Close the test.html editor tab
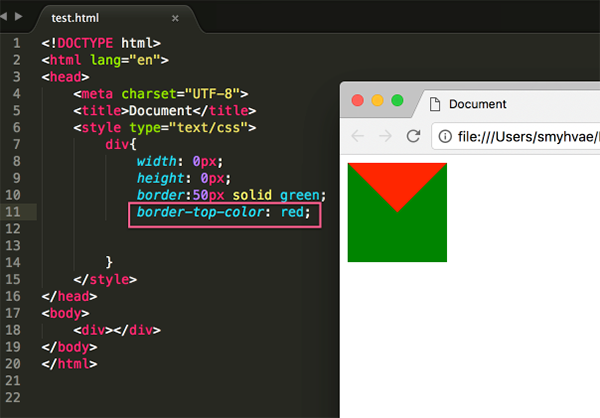Viewport: 600px width, 418px height. tap(175, 18)
